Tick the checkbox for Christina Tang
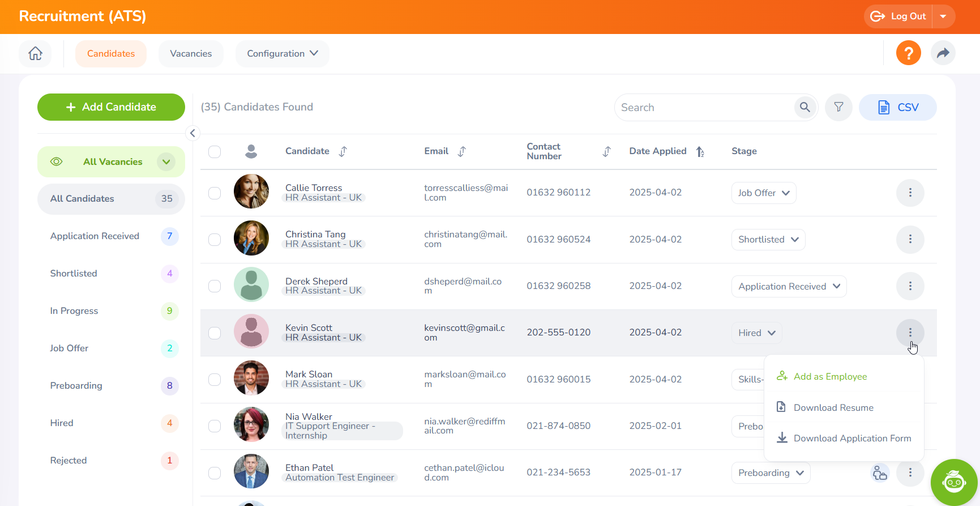Image resolution: width=980 pixels, height=506 pixels. (215, 240)
